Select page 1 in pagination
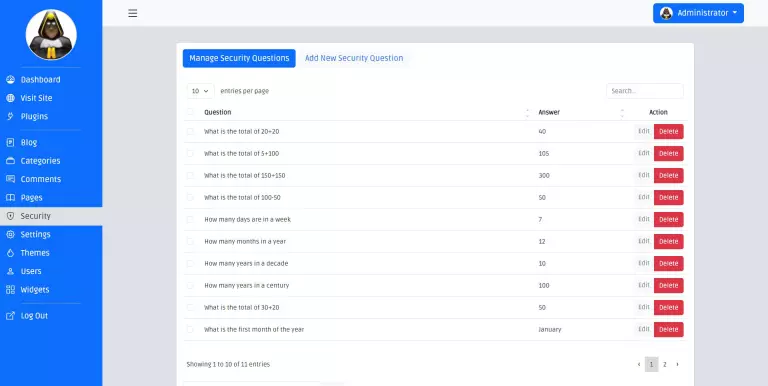This screenshot has height=386, width=768. [x=651, y=364]
